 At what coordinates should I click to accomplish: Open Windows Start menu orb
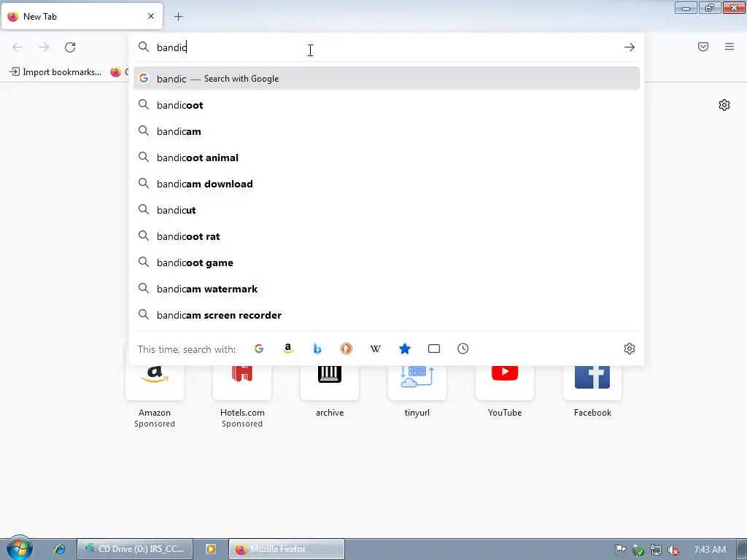click(x=19, y=548)
